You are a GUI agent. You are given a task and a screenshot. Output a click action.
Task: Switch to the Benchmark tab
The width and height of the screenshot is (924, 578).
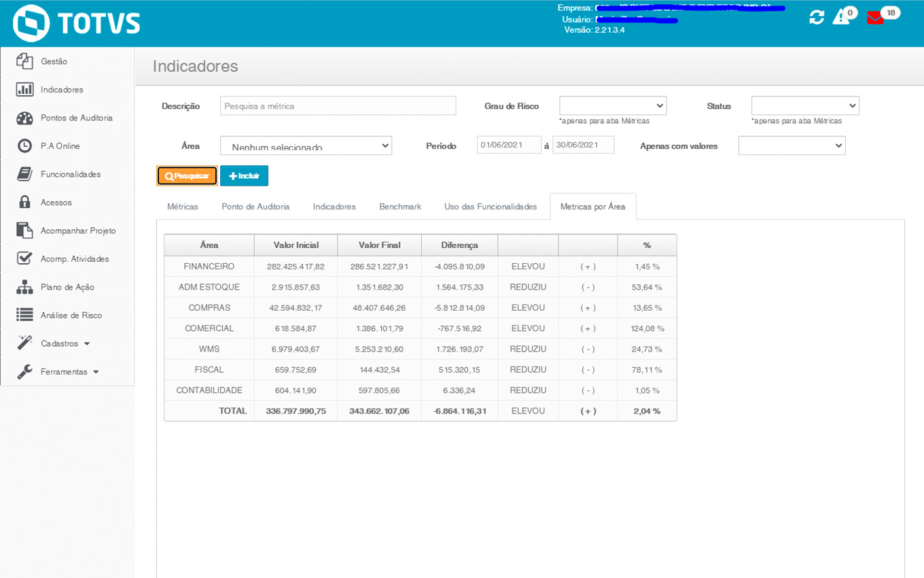[x=400, y=207]
